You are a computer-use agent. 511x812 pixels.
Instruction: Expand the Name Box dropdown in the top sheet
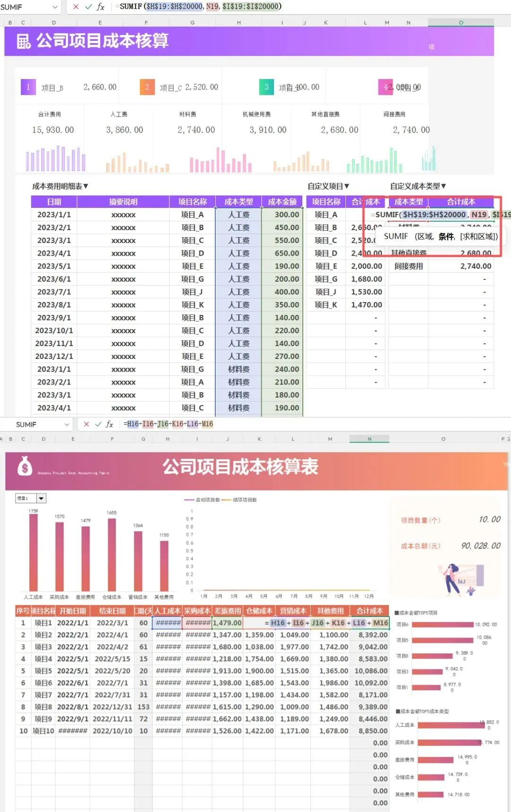55,7
